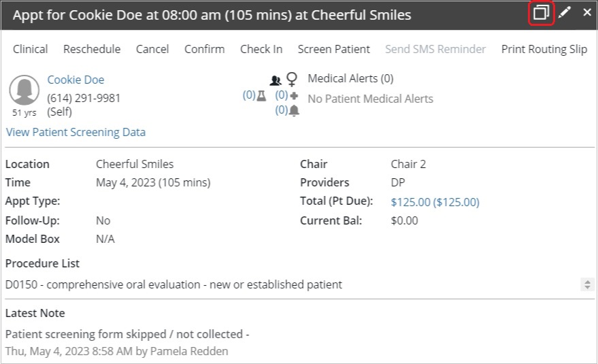Click the pop-out window icon in header
The height and width of the screenshot is (364, 598).
click(541, 13)
